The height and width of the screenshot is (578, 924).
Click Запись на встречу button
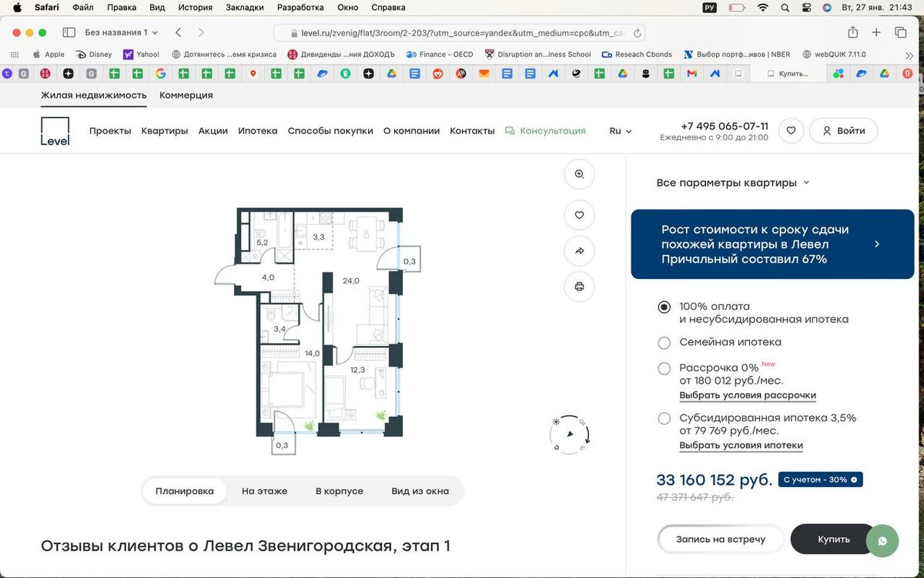click(721, 539)
